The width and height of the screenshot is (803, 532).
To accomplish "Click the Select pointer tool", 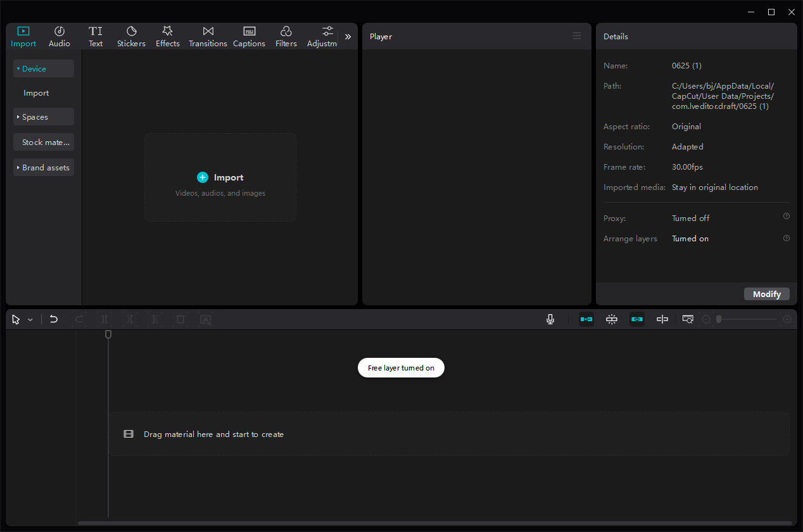I will 16,320.
